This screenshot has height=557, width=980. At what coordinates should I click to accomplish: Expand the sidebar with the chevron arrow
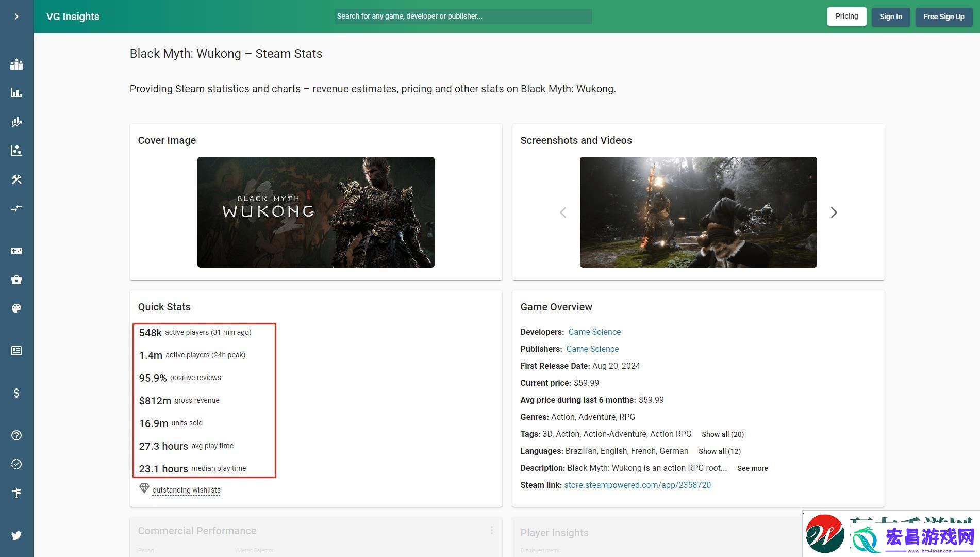click(16, 17)
